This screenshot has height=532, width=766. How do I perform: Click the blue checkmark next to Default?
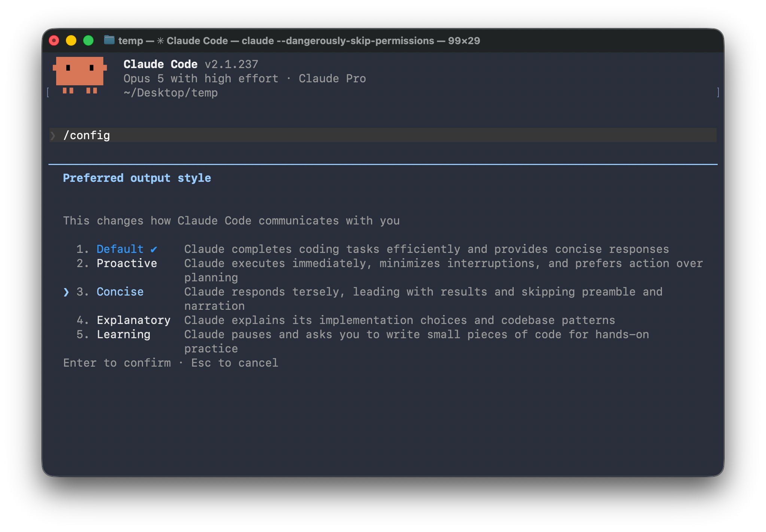153,249
